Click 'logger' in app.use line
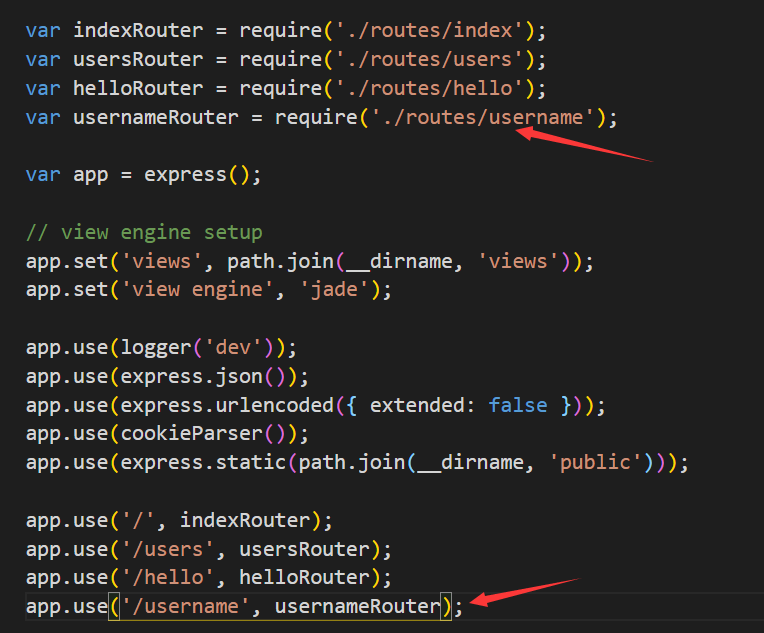The width and height of the screenshot is (764, 633). click(156, 347)
